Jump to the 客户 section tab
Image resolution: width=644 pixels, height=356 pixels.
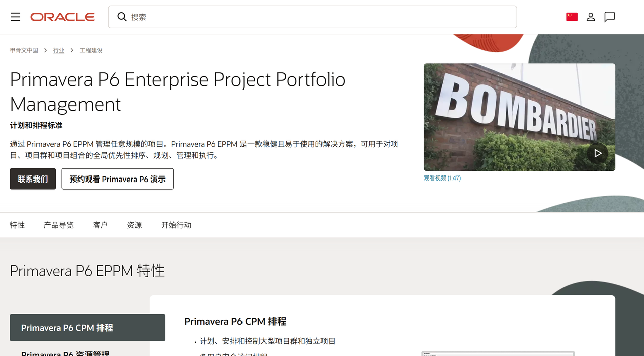[100, 225]
